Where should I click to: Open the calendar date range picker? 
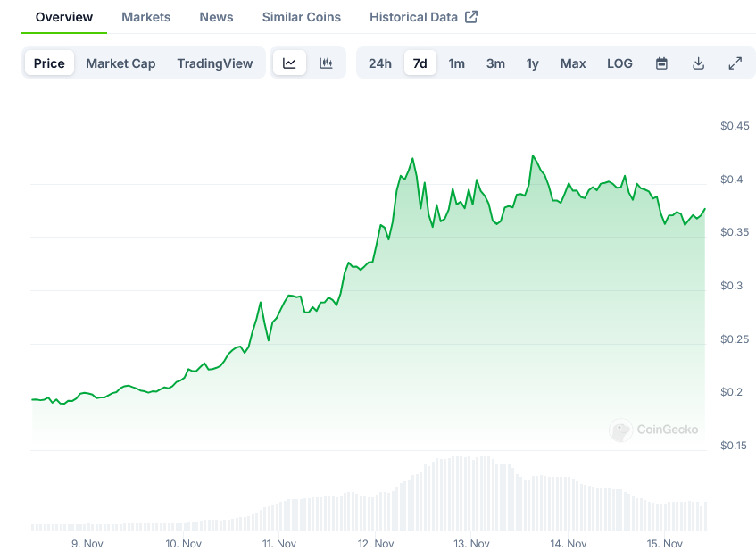point(661,63)
